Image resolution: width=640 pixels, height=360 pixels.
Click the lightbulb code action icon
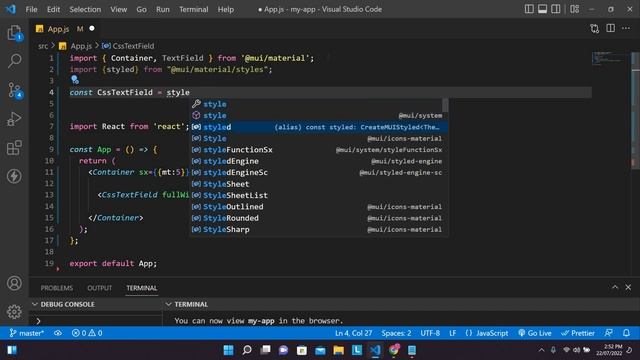[x=75, y=80]
